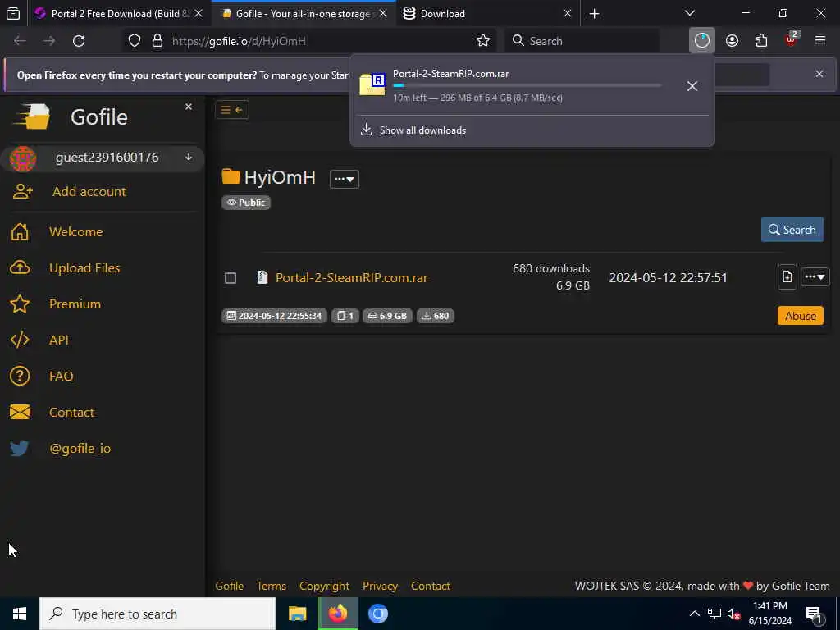The image size is (840, 630).
Task: Click the uBlock Origin extension icon
Action: (x=791, y=40)
